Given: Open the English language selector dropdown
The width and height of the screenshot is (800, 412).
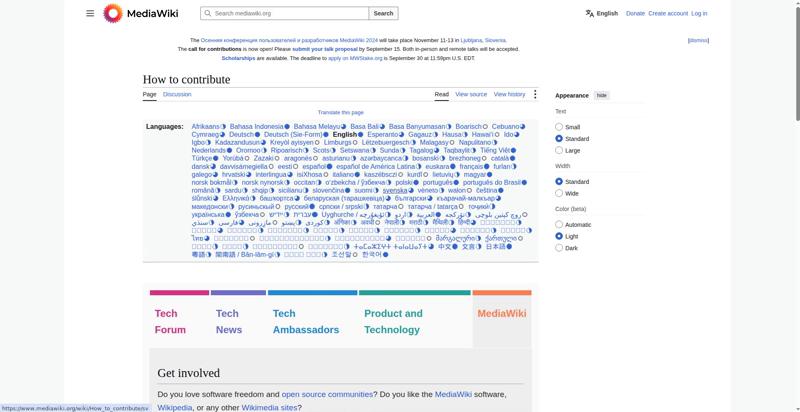Looking at the screenshot, I should point(602,13).
